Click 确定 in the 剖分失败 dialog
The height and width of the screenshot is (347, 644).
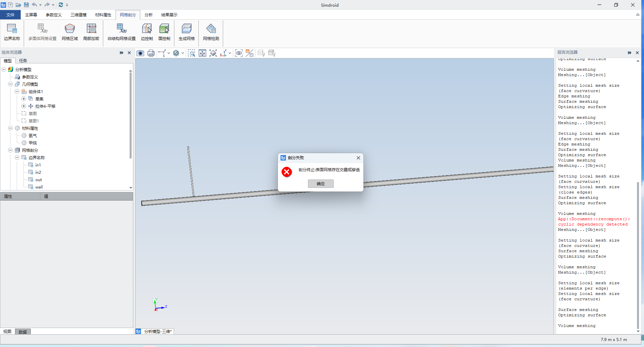click(x=321, y=184)
